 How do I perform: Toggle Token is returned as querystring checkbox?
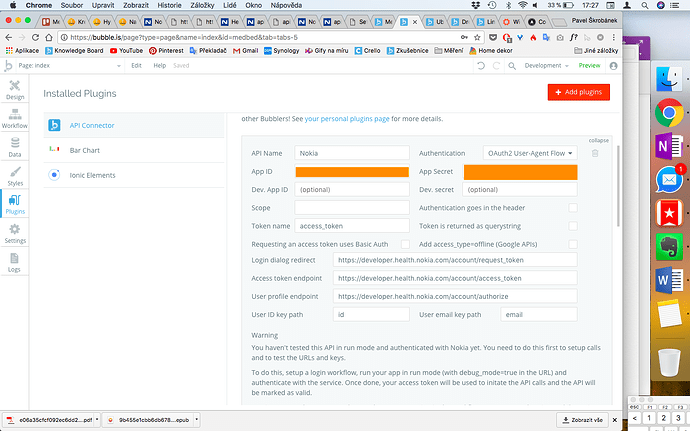click(573, 226)
